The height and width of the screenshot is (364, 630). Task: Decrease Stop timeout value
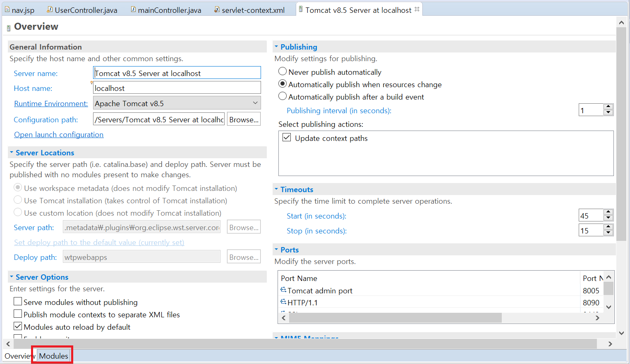608,233
